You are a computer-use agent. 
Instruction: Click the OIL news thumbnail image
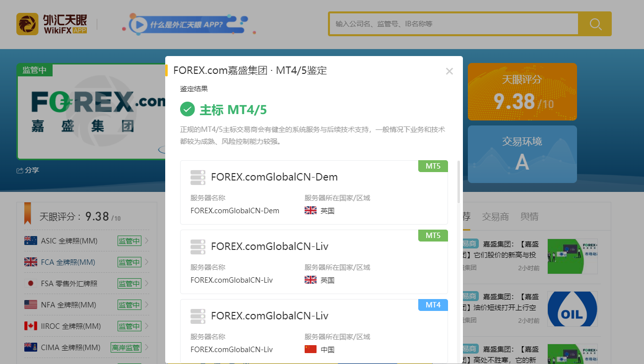click(572, 309)
